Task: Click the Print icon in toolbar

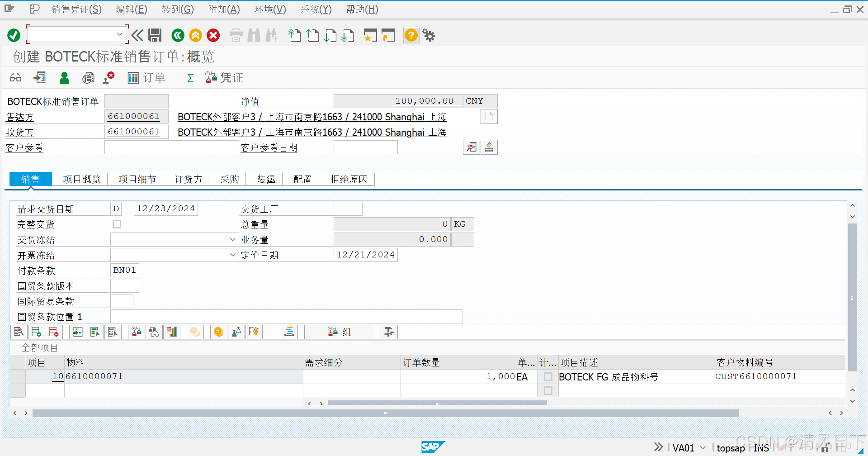Action: (x=236, y=35)
